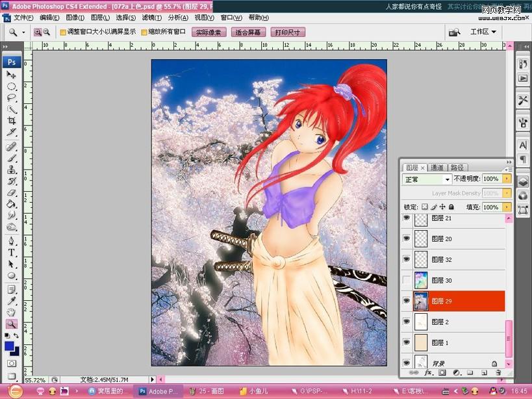Open the 窗口(W) menu
The width and height of the screenshot is (532, 399).
(231, 18)
